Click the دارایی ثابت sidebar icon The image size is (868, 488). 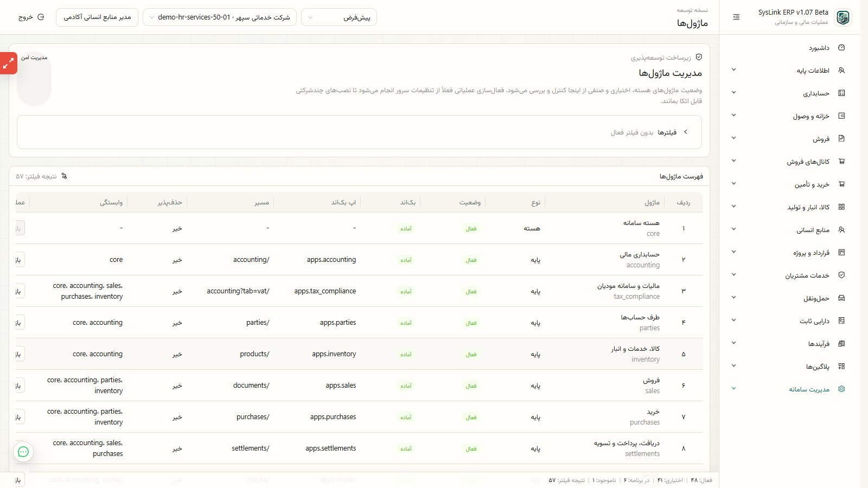(841, 321)
